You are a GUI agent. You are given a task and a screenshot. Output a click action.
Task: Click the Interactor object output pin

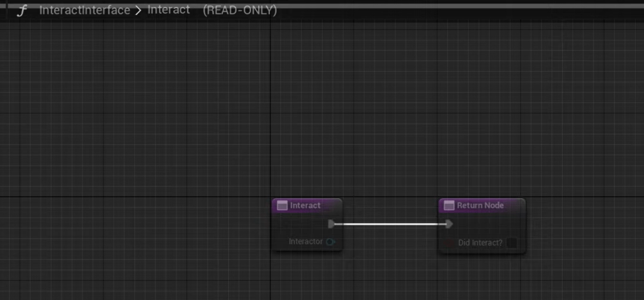point(330,242)
